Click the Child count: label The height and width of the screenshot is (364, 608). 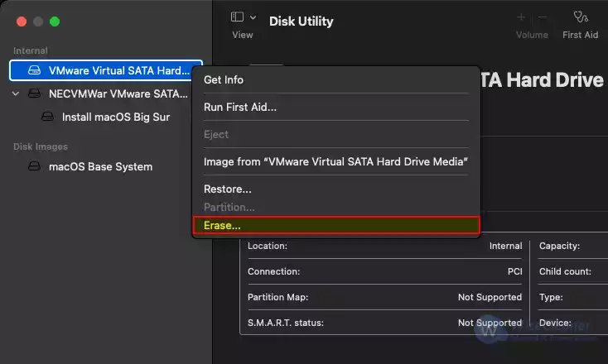(x=565, y=271)
